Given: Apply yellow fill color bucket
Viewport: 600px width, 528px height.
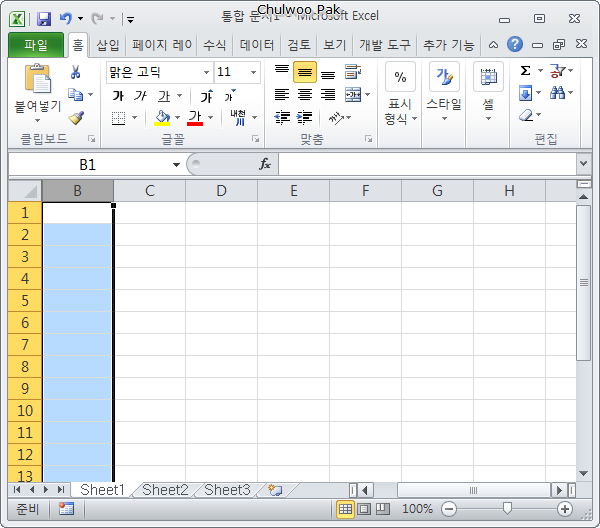Looking at the screenshot, I should pyautogui.click(x=162, y=118).
